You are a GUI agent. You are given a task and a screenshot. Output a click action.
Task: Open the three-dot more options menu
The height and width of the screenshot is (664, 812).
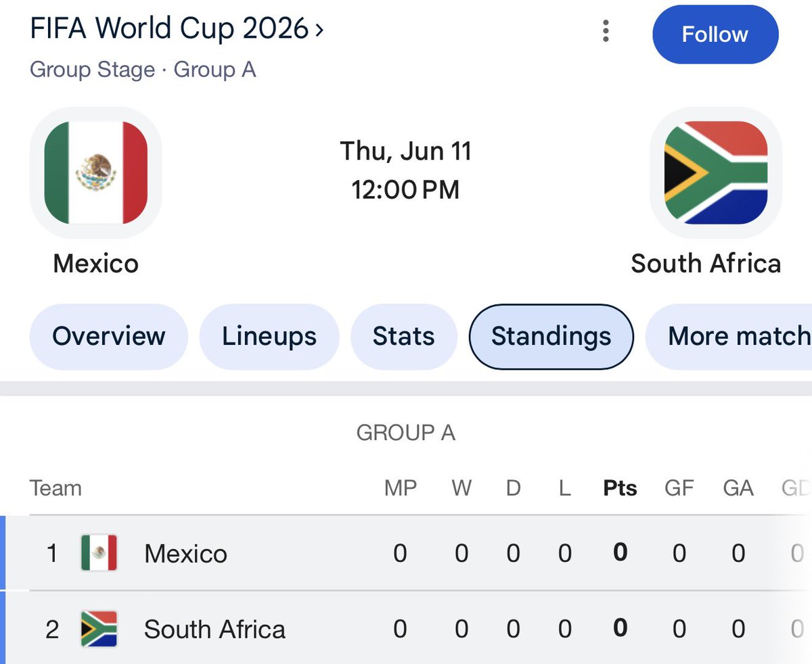[606, 31]
